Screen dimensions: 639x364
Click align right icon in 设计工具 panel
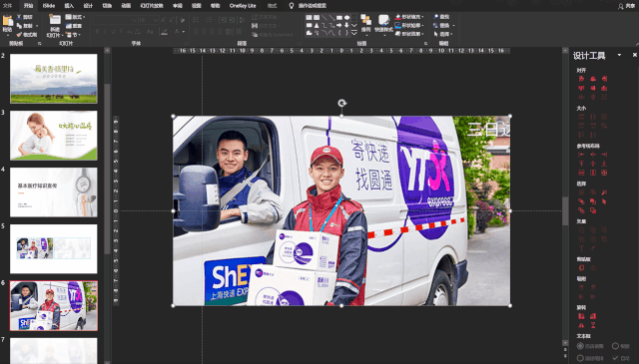coord(604,79)
